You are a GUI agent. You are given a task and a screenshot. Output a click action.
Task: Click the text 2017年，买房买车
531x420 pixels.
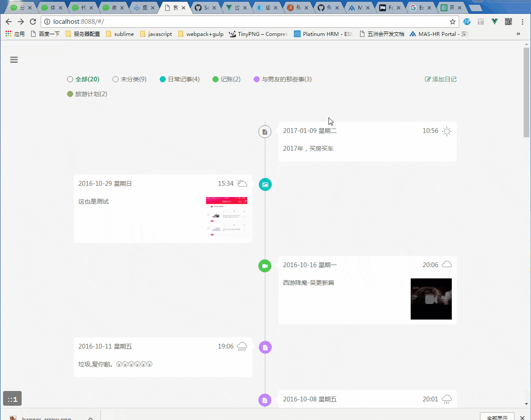click(308, 149)
